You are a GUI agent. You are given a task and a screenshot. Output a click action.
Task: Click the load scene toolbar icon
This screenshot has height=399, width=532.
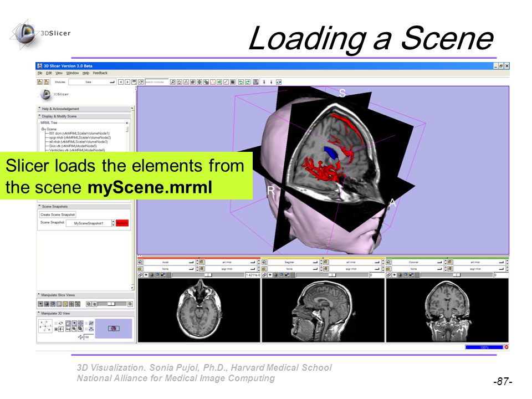pyautogui.click(x=40, y=82)
